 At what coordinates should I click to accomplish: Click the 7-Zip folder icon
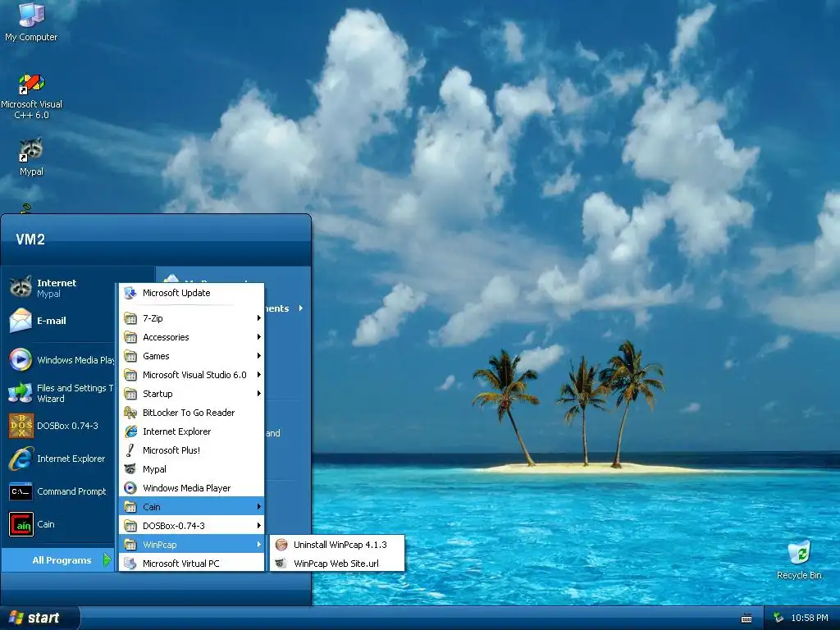pos(130,318)
